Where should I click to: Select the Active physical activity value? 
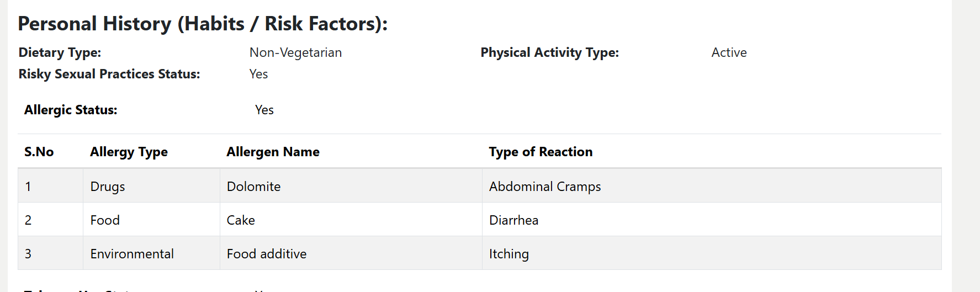pos(729,52)
